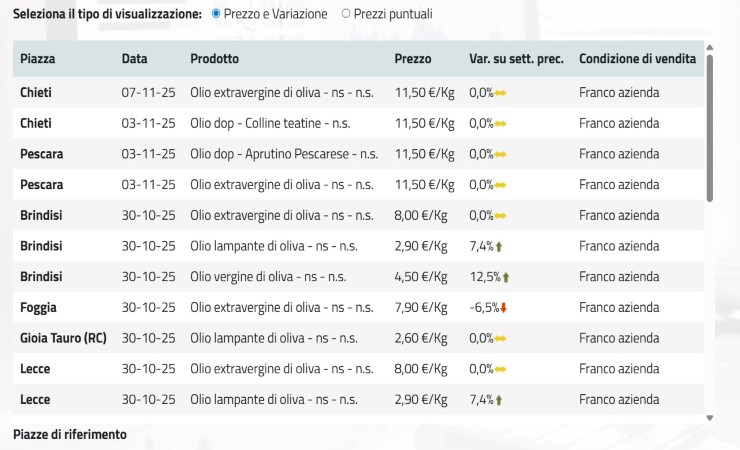Click yellow steady arrow in Gioia Tauro row
This screenshot has height=450, width=740.
(501, 339)
